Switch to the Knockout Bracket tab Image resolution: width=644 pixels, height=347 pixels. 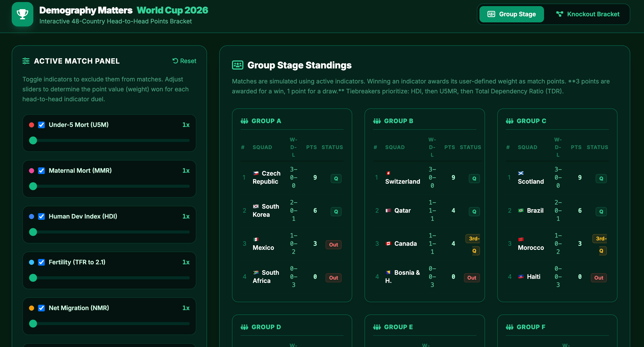tap(588, 14)
